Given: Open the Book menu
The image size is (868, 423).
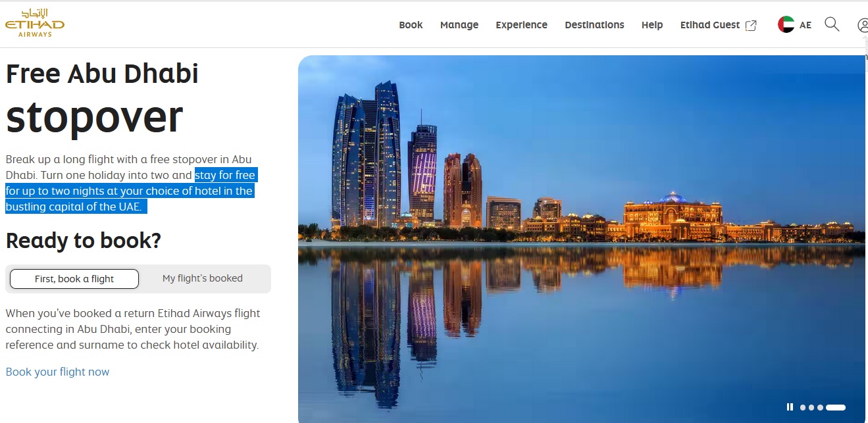Looking at the screenshot, I should point(411,25).
